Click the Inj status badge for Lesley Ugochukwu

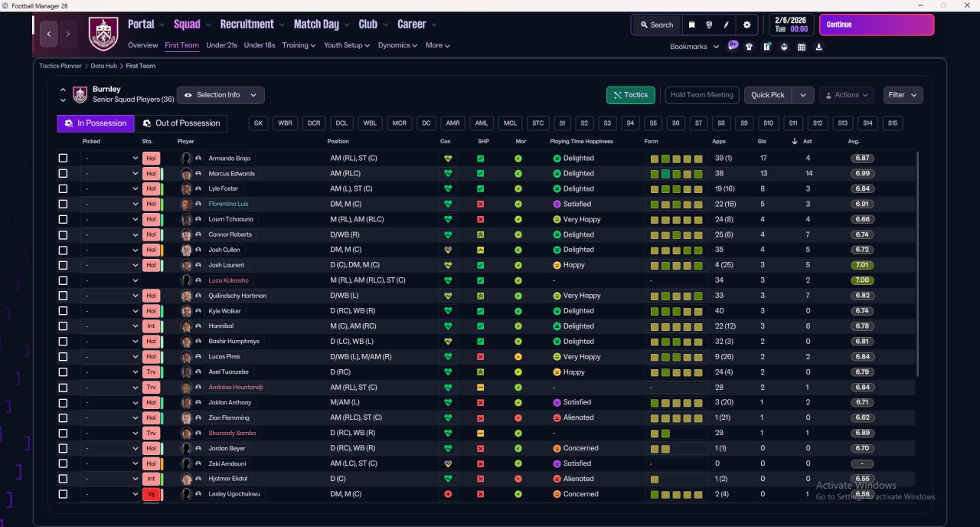(x=151, y=494)
